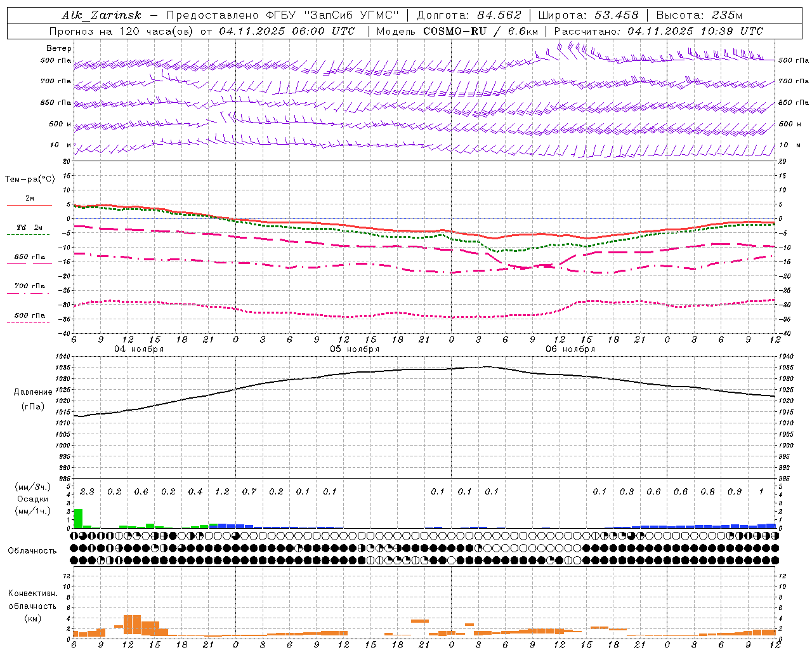Click the tallest green precipitation bar
812x650 pixels.
pyautogui.click(x=78, y=519)
